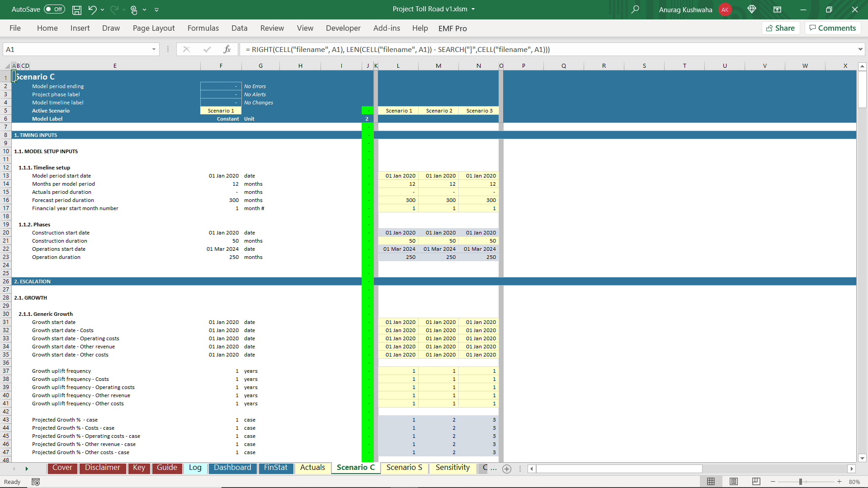Click the Share button
Image resolution: width=868 pixels, height=488 pixels.
coord(781,28)
